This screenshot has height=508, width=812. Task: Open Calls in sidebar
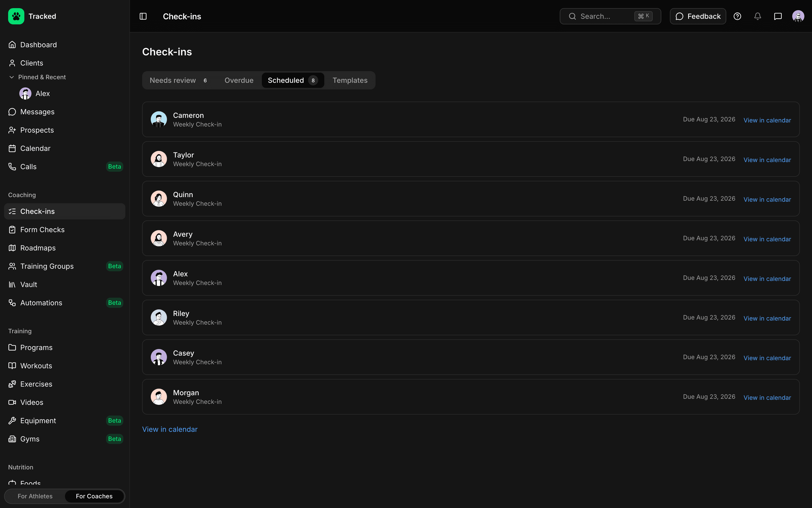point(64,167)
